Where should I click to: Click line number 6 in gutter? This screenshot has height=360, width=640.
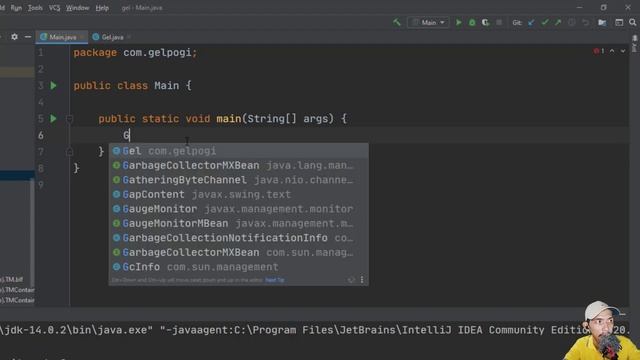(x=40, y=135)
